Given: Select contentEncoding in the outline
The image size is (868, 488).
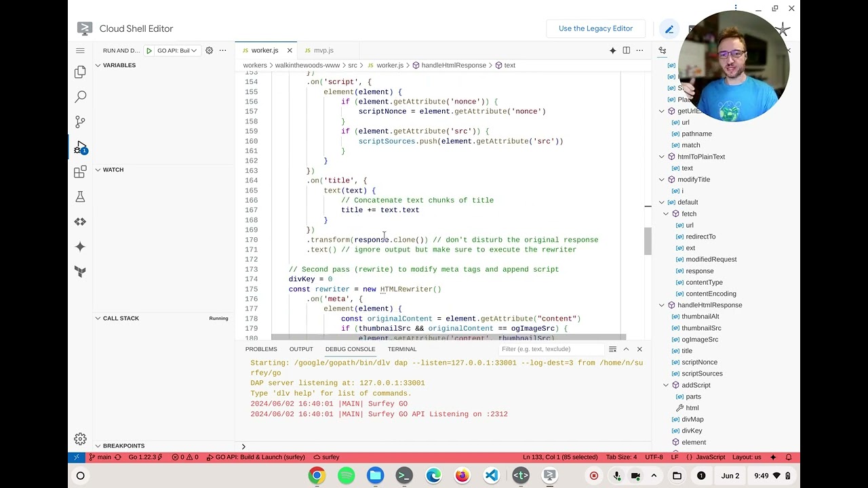Looking at the screenshot, I should point(711,293).
